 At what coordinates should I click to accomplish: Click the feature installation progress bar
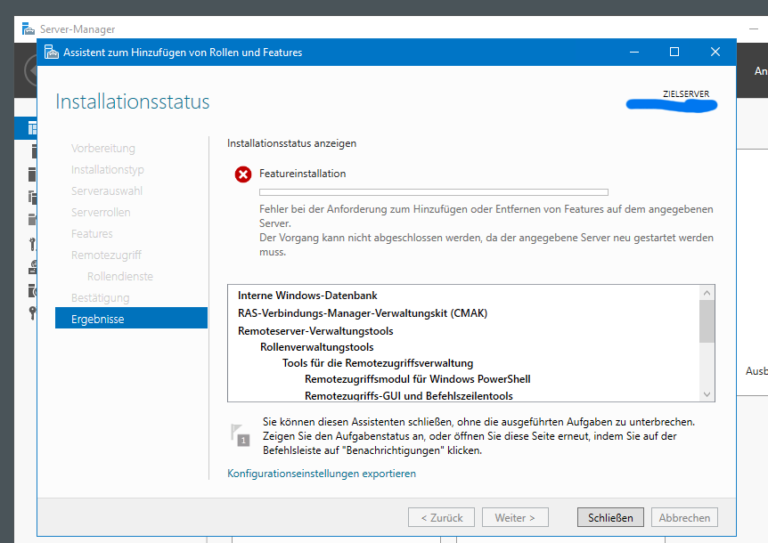[434, 192]
